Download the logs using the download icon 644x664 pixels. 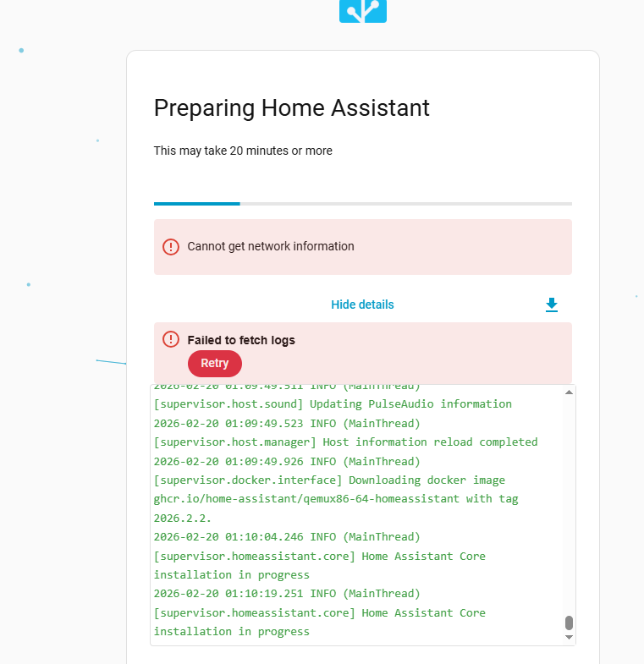pos(552,305)
